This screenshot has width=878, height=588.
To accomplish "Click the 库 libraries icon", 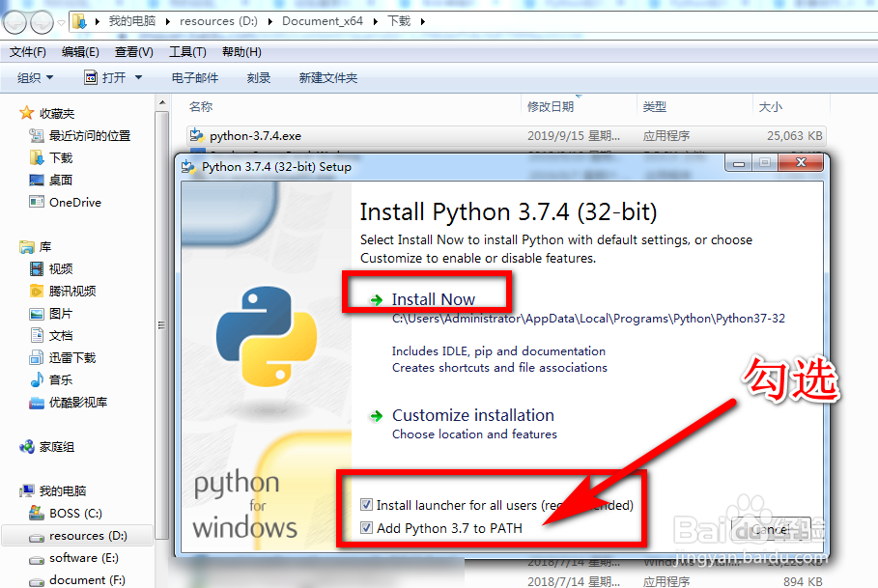I will [26, 247].
